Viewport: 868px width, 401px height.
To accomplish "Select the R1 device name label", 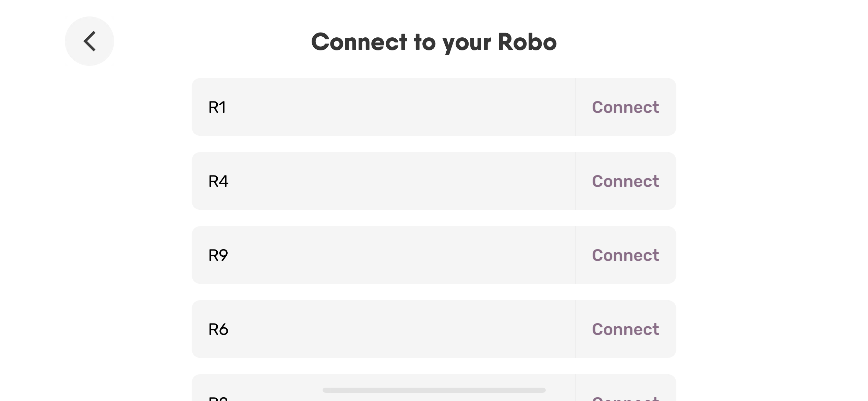I will tap(217, 107).
